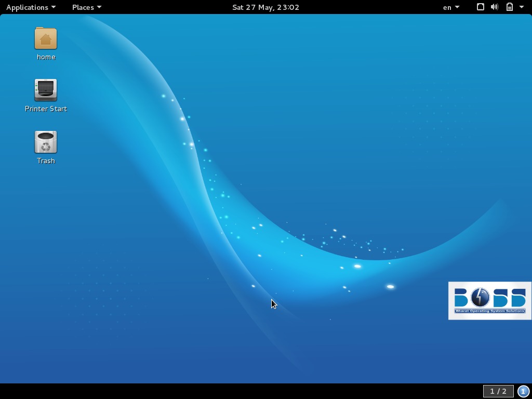This screenshot has height=399, width=532.
Task: Open the system status dropdown arrow at top right
Action: click(x=522, y=7)
